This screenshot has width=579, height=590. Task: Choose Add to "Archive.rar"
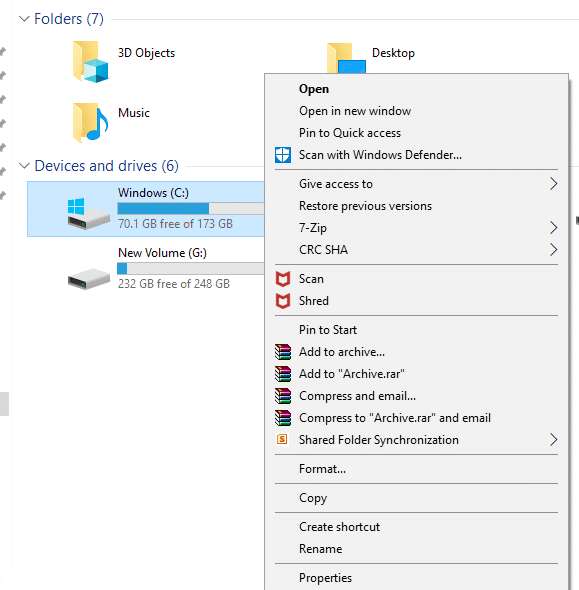tap(416, 374)
